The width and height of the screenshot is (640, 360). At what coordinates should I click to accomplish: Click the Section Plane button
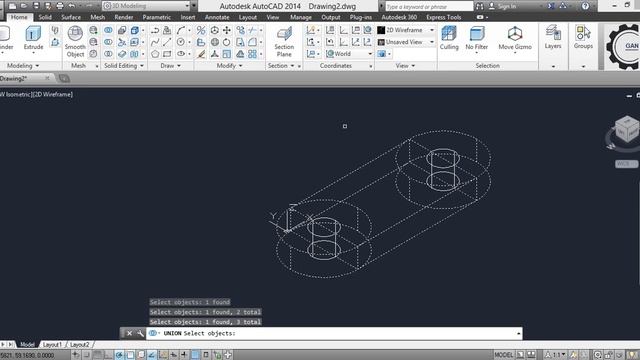click(284, 42)
